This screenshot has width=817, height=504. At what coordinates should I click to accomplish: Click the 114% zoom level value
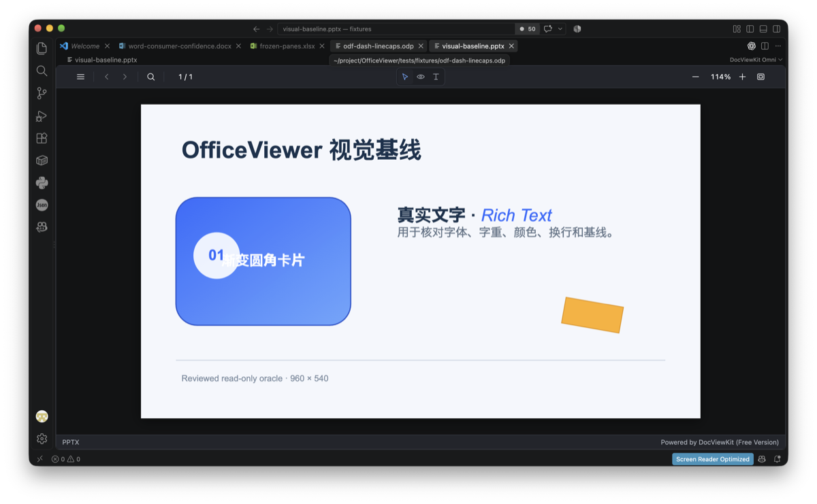tap(720, 77)
